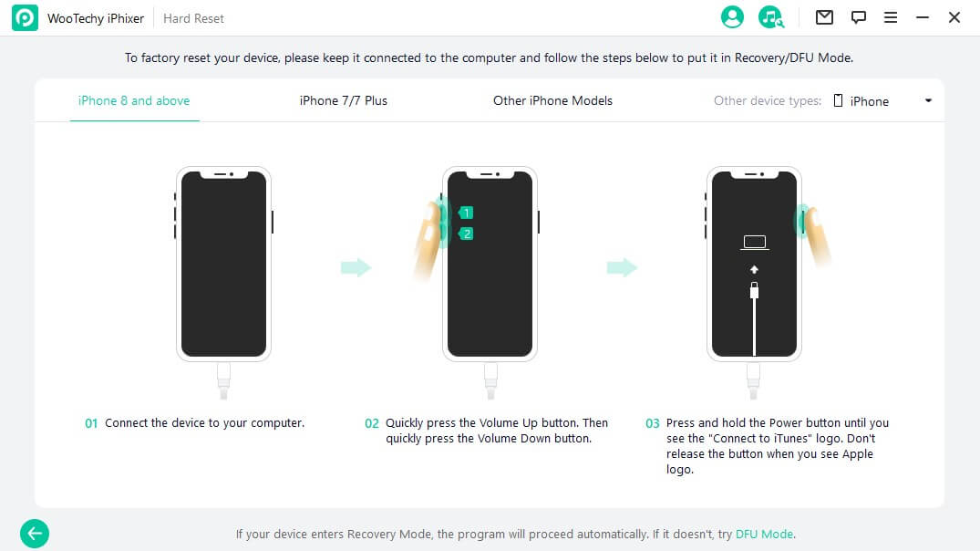Click the WooTechy iPhixer logo icon
980x551 pixels.
tap(25, 18)
